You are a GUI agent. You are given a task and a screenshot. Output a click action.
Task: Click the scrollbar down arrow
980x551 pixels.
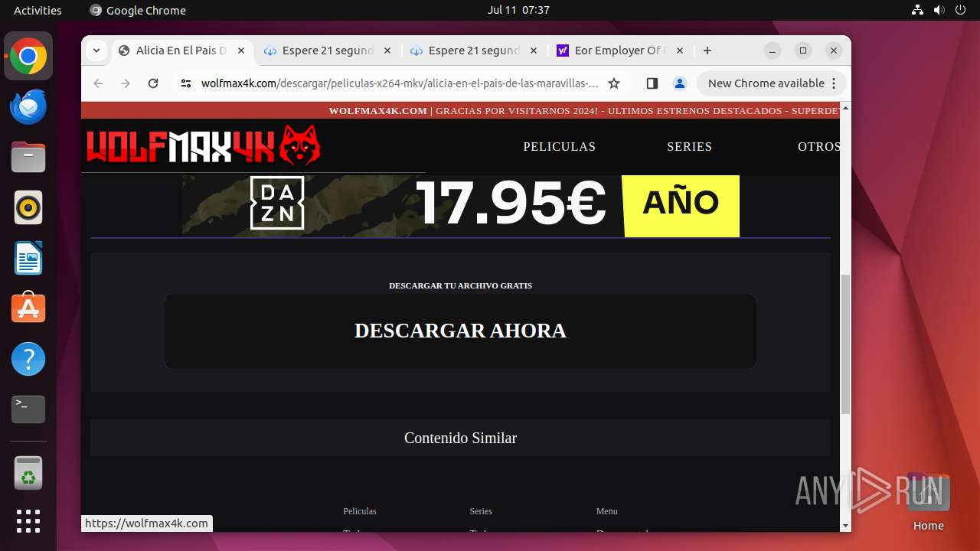(845, 526)
